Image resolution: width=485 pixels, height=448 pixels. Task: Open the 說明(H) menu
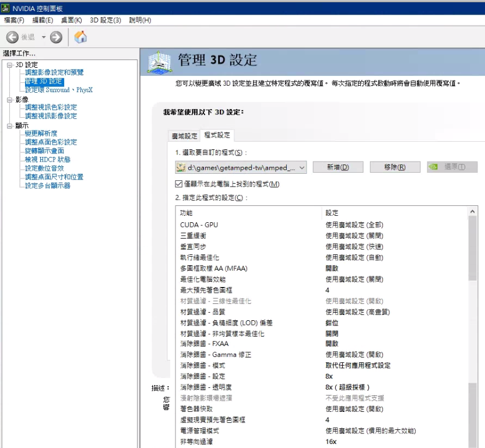coord(140,20)
